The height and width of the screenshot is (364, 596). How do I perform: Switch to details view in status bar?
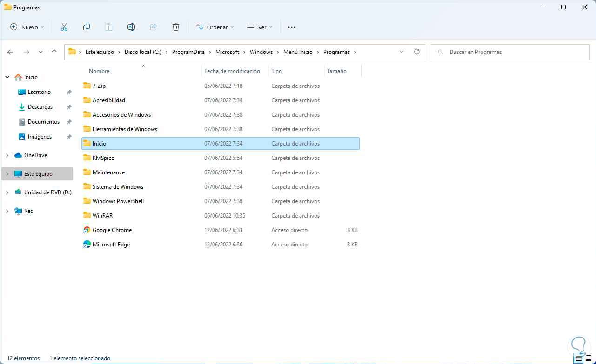pyautogui.click(x=579, y=358)
